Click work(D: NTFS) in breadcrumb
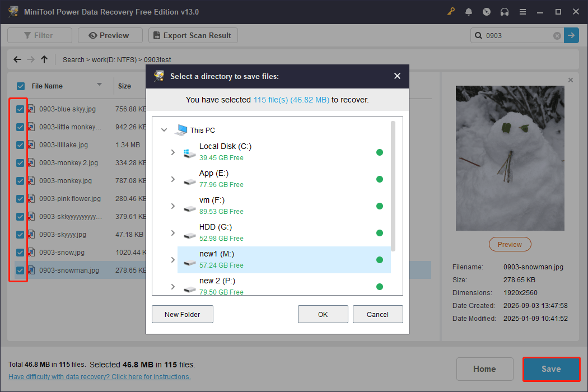588x392 pixels. [114, 60]
